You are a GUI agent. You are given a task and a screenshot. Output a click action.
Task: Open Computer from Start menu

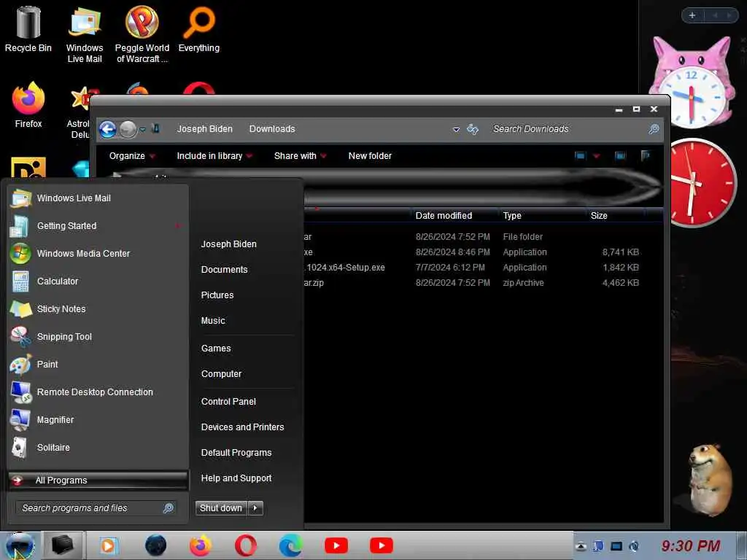(221, 374)
